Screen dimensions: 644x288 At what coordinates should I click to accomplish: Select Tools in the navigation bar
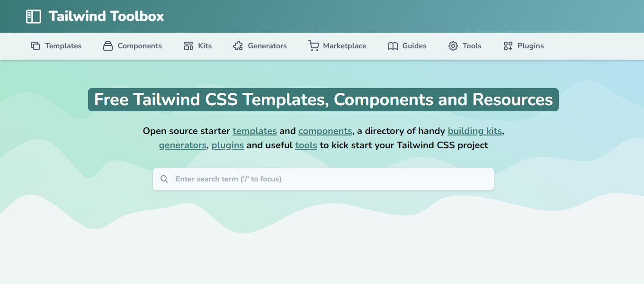472,46
